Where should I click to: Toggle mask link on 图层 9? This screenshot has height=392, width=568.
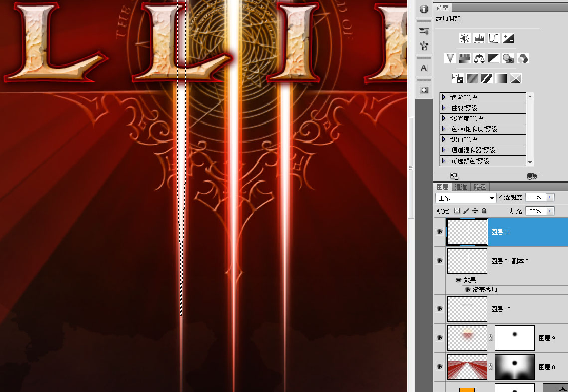[491, 338]
